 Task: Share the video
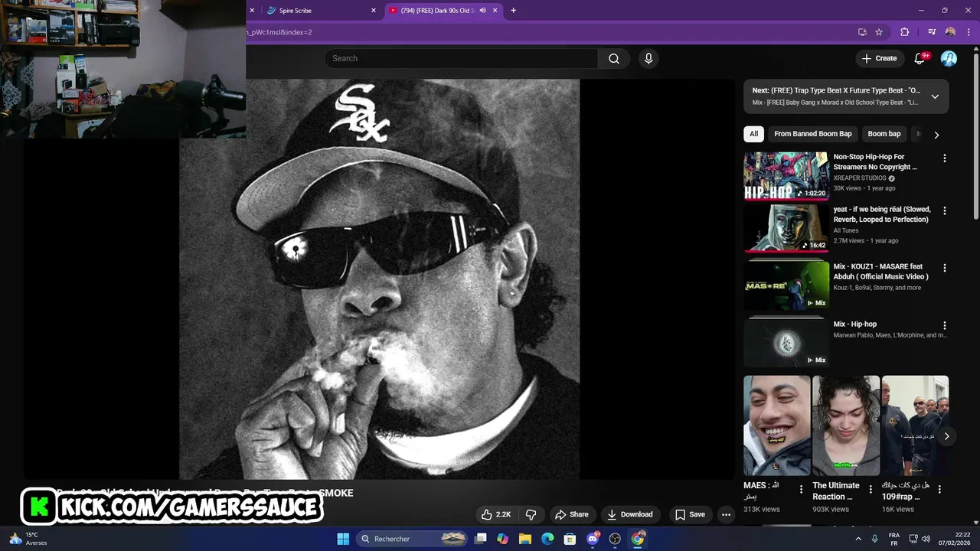572,514
